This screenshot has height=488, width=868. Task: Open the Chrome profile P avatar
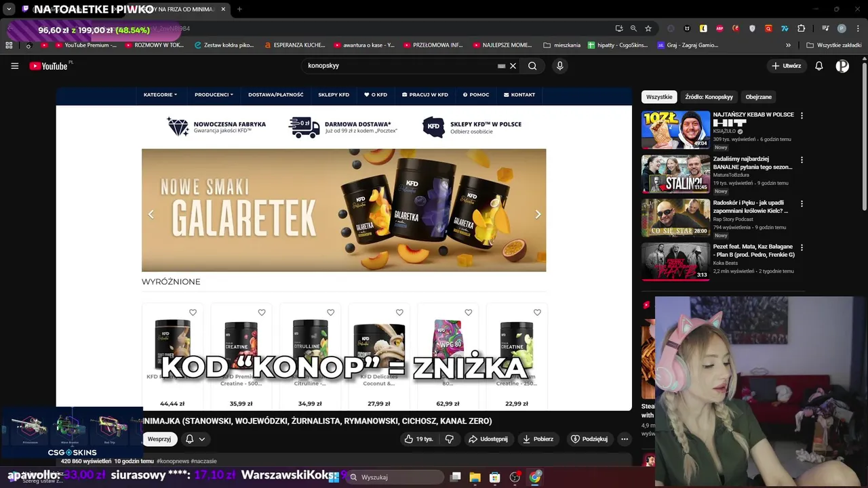tap(842, 28)
